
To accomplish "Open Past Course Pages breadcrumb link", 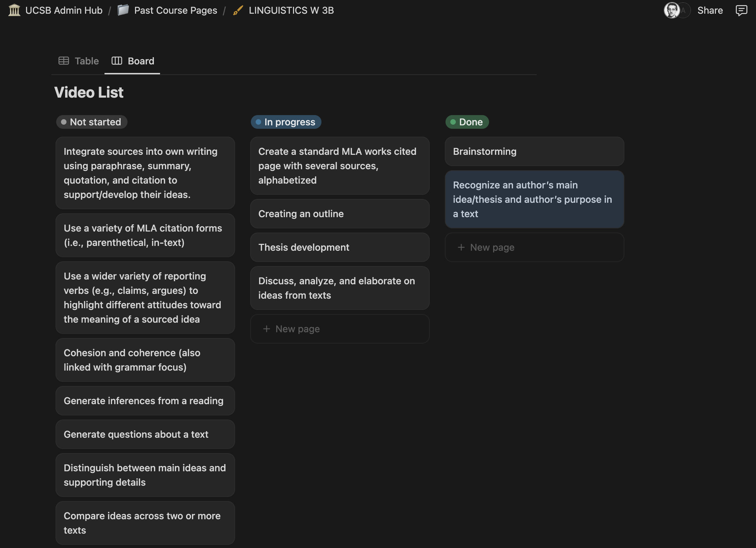I will (175, 10).
